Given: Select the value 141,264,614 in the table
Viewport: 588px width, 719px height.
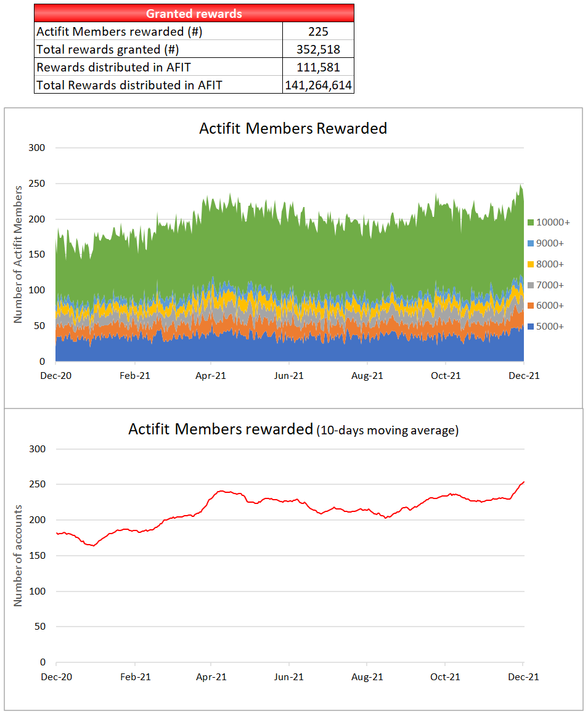Looking at the screenshot, I should pyautogui.click(x=318, y=85).
